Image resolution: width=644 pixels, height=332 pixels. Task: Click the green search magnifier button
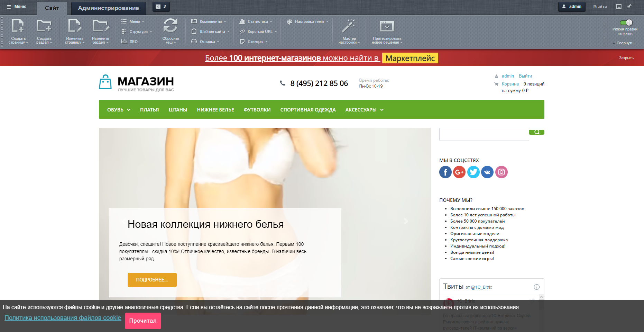point(536,132)
